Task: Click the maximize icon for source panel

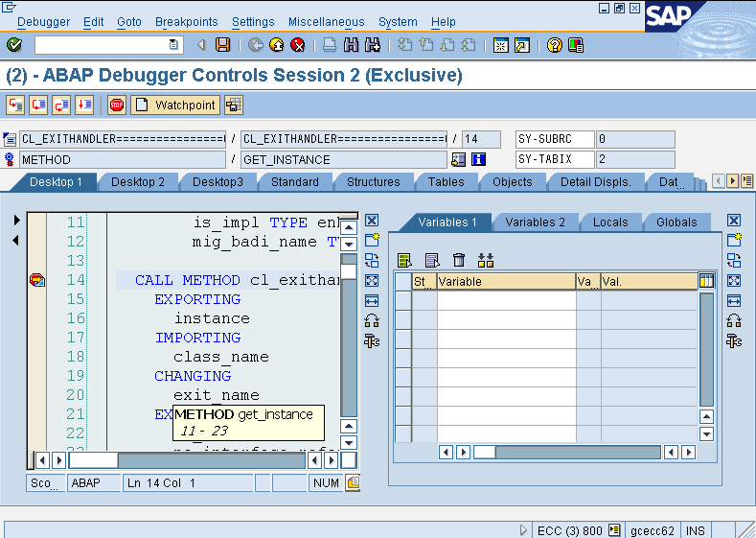Action: click(x=372, y=280)
